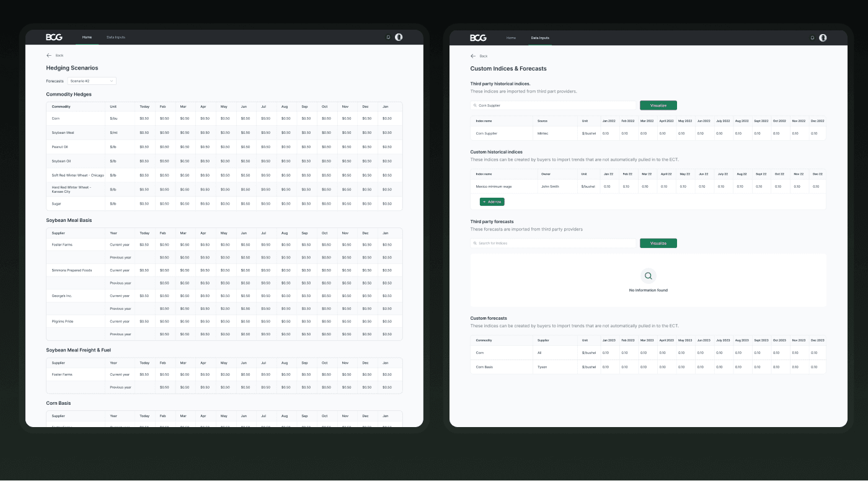The image size is (868, 481).
Task: Click Foster Farms in Soybean Meal Basis table
Action: [62, 244]
